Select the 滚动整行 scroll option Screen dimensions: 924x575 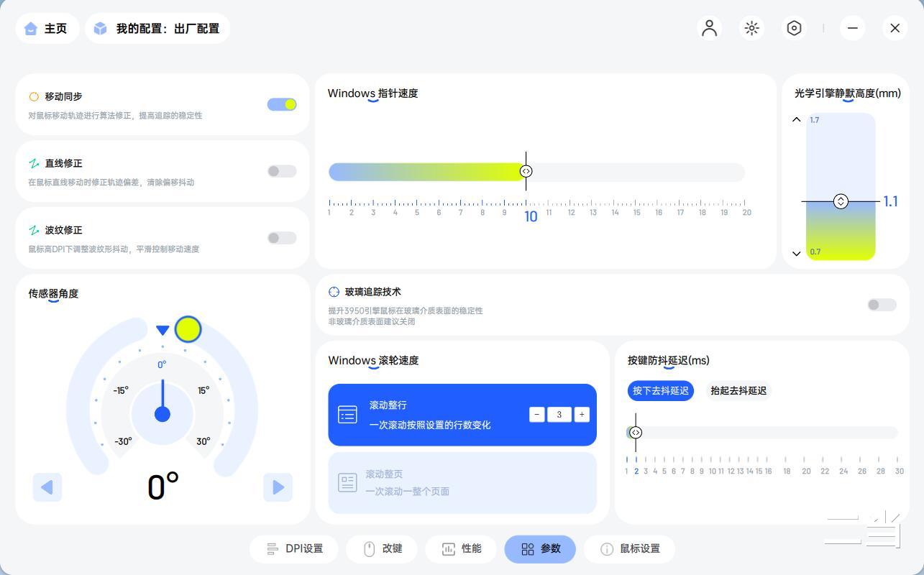(462, 415)
